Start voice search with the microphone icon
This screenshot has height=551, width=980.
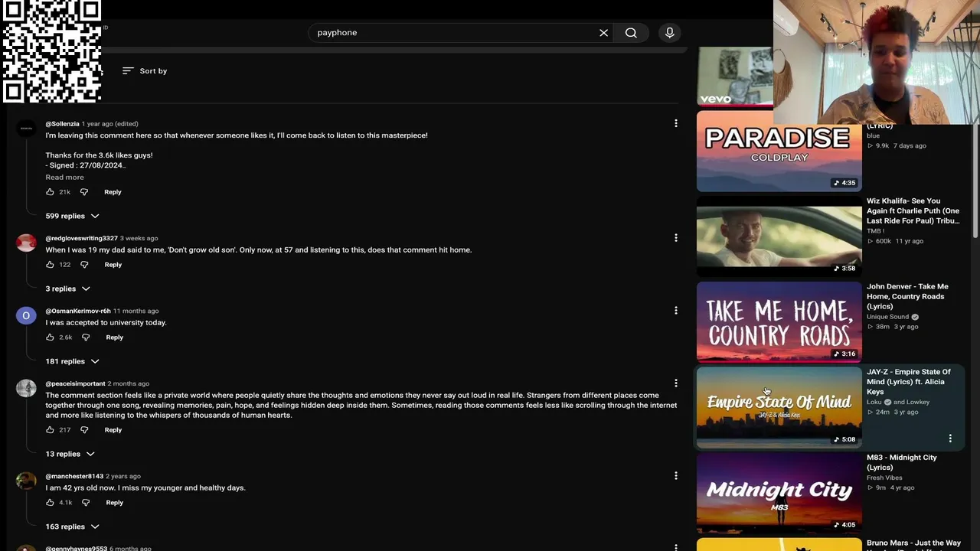[x=670, y=33]
